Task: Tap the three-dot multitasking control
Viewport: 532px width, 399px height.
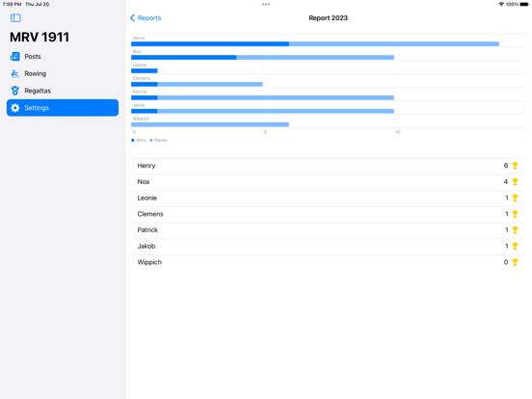Action: click(266, 5)
